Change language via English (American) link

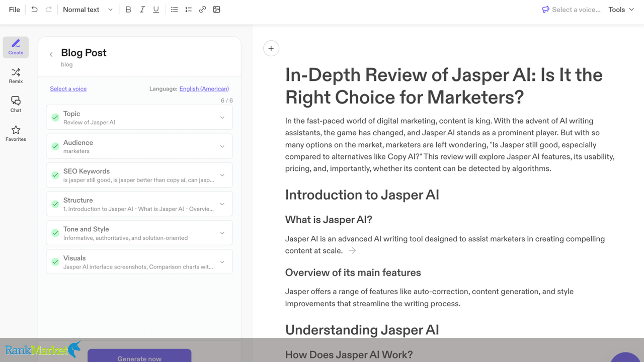(x=204, y=89)
